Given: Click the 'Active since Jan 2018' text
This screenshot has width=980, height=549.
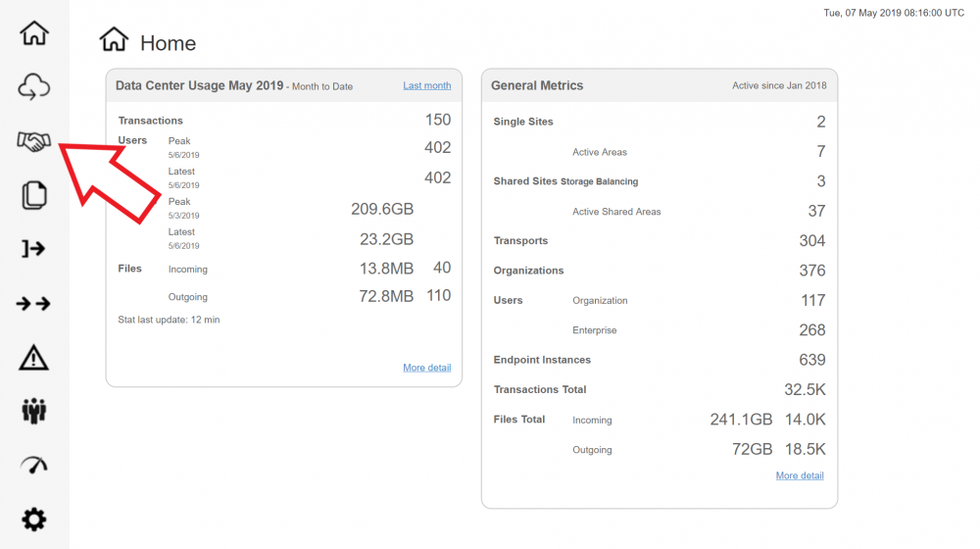Looking at the screenshot, I should (x=779, y=86).
